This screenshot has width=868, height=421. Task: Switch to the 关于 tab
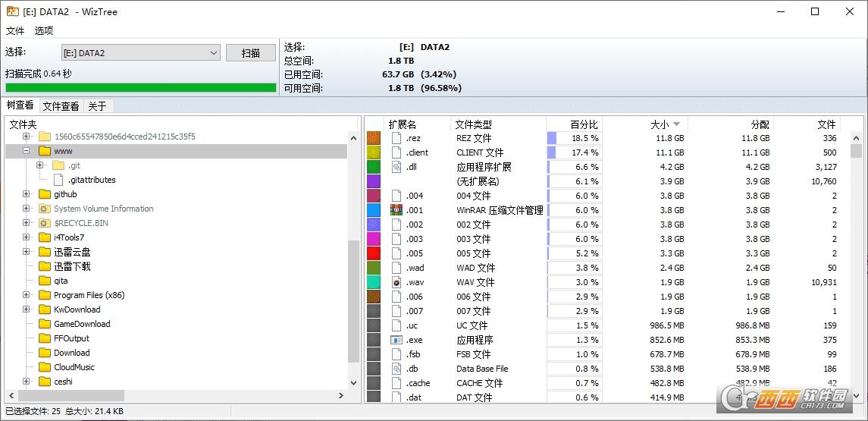(97, 106)
